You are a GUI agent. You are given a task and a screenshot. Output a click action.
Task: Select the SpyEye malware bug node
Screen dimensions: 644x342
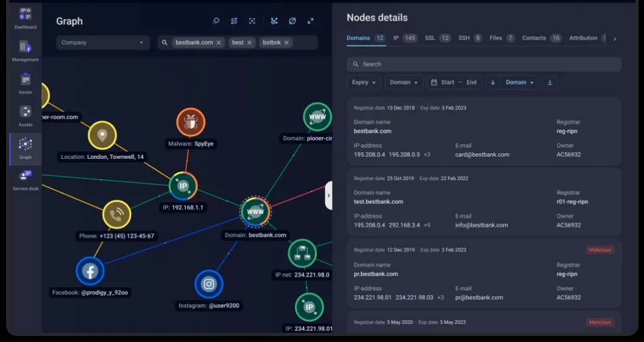click(191, 123)
